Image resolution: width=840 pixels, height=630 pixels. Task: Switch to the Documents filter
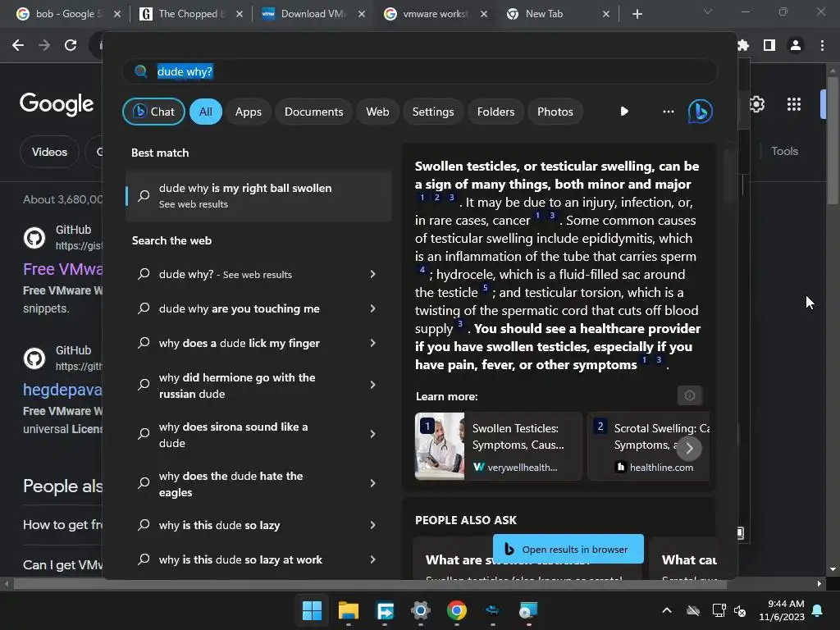click(x=313, y=112)
